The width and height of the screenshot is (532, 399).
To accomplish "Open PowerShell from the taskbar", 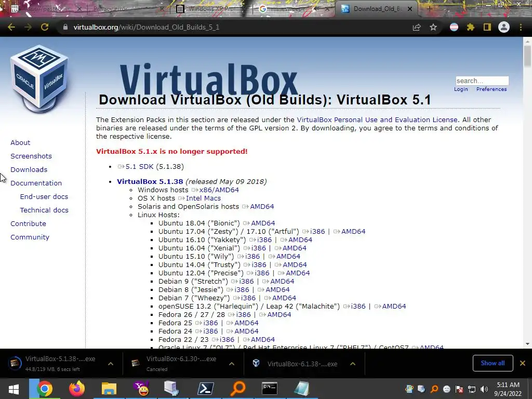I will click(x=206, y=389).
